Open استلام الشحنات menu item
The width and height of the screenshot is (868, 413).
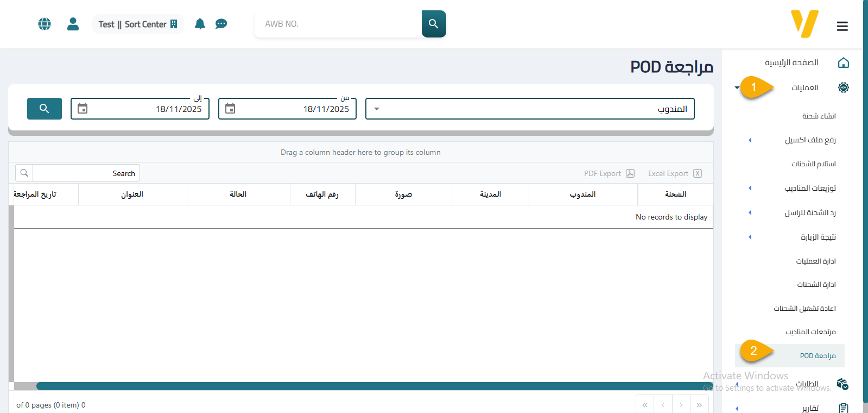813,164
